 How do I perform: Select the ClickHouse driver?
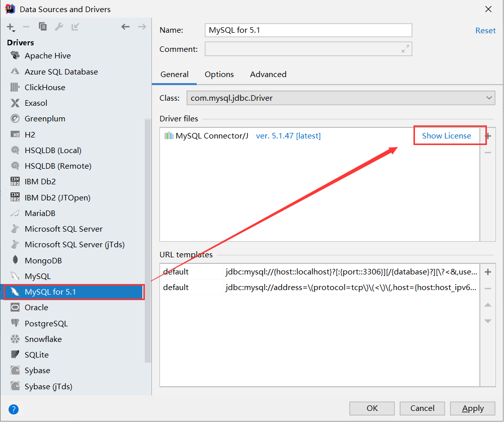click(72, 87)
